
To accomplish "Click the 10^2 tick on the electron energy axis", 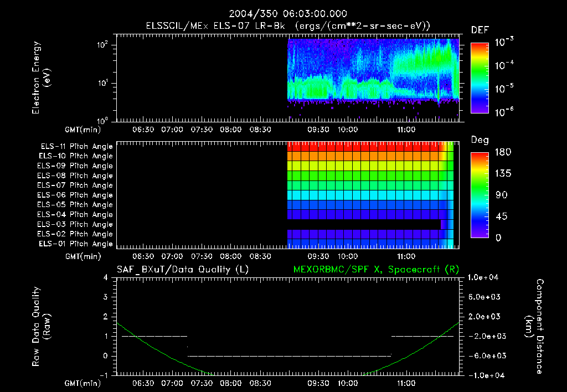I will click(102, 45).
